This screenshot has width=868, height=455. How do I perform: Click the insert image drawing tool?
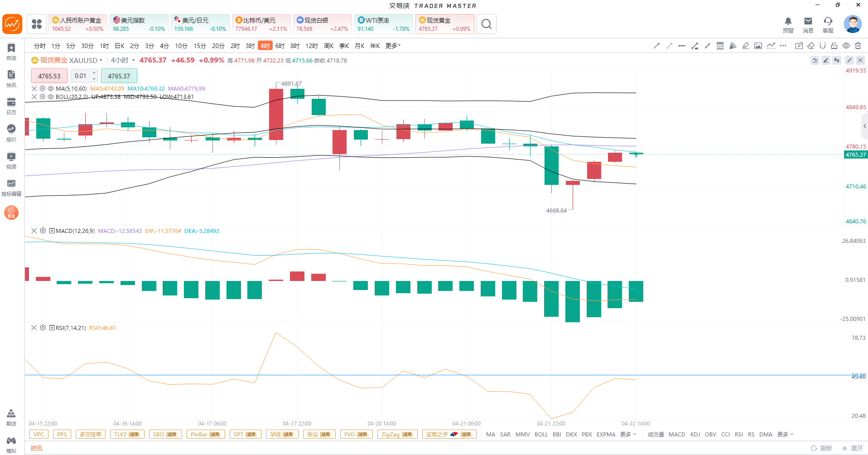[758, 46]
